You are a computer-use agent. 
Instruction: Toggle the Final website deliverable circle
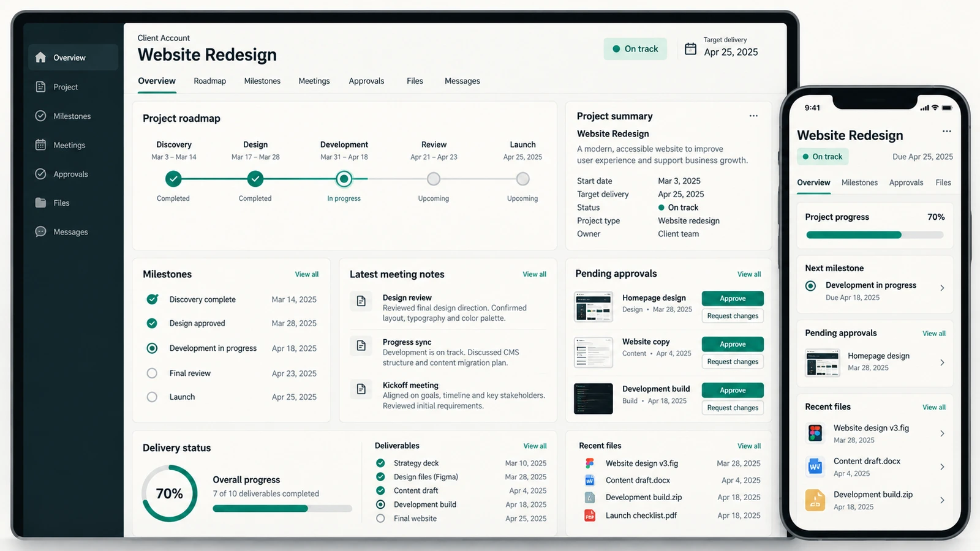tap(380, 519)
